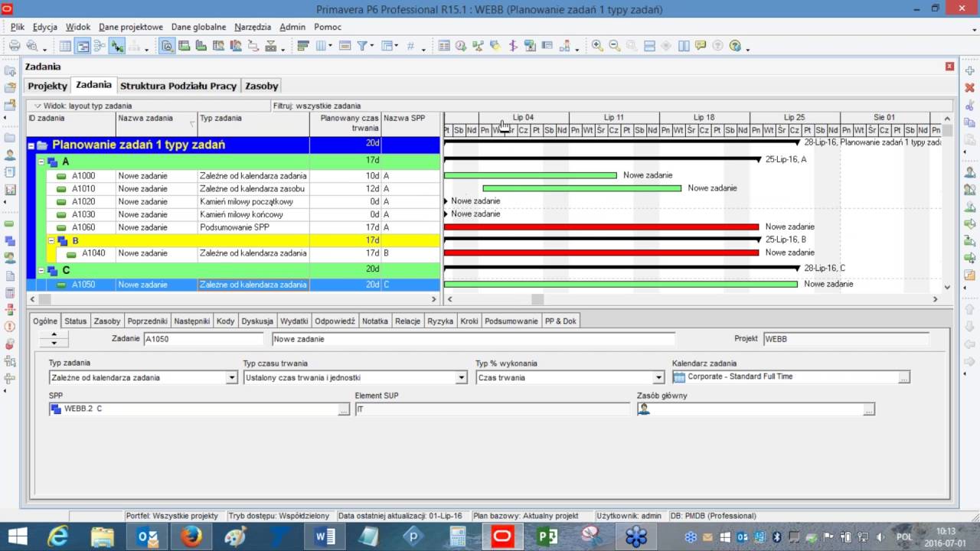Expand the Widok layout options arrow
Image resolution: width=980 pixels, height=551 pixels.
tap(37, 106)
